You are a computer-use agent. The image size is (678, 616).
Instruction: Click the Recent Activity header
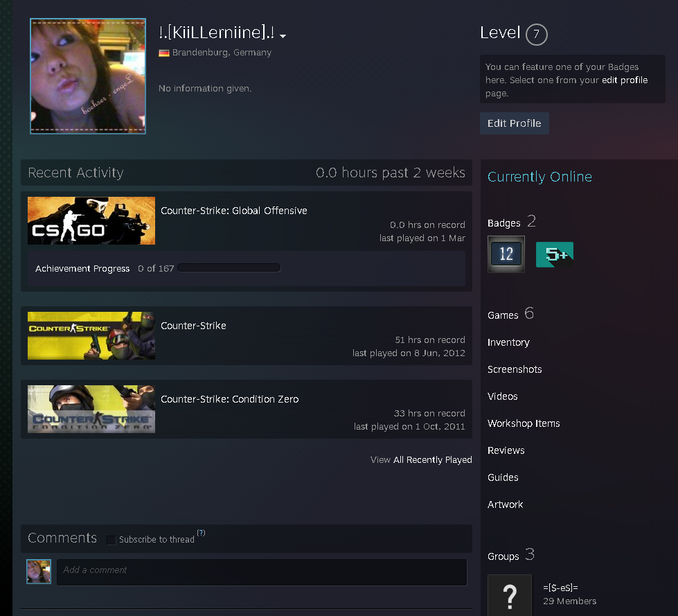(75, 173)
